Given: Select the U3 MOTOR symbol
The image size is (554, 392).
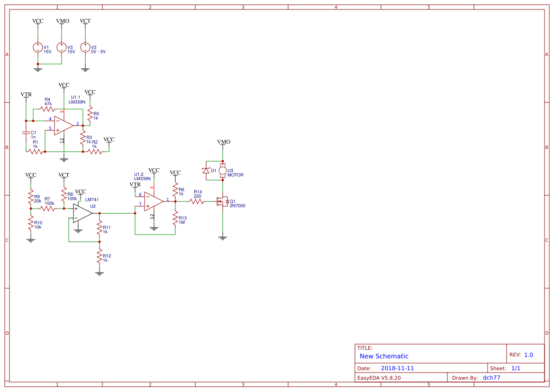Looking at the screenshot, I should point(223,171).
